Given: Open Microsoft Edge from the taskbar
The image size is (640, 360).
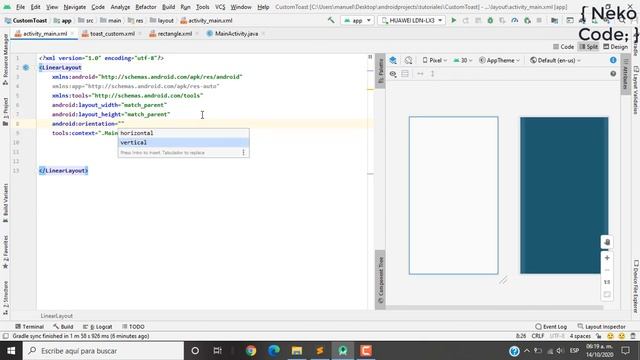Looking at the screenshot, I should coord(274,351).
